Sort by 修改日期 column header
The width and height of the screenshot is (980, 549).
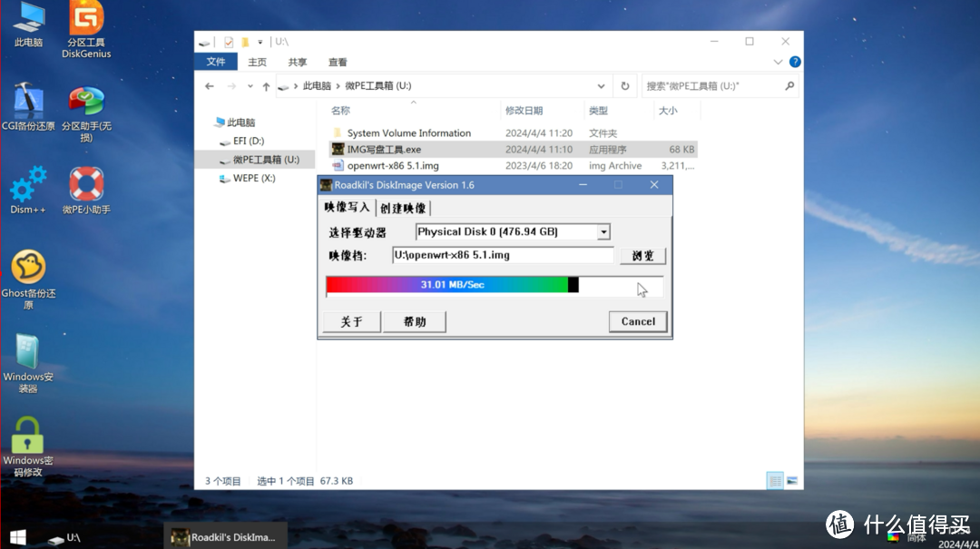coord(524,111)
